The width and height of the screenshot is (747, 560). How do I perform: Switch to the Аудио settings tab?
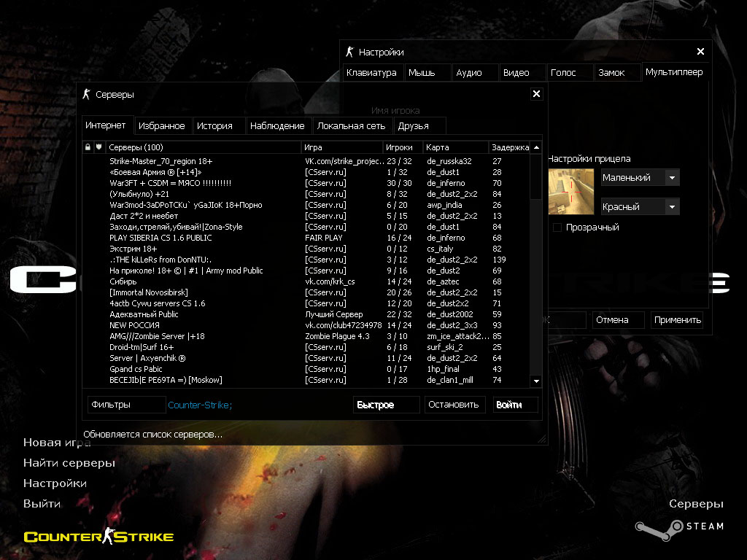click(474, 72)
